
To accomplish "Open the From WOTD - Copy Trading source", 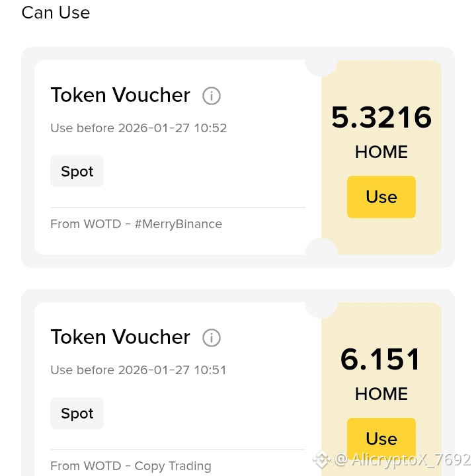I will click(x=131, y=466).
